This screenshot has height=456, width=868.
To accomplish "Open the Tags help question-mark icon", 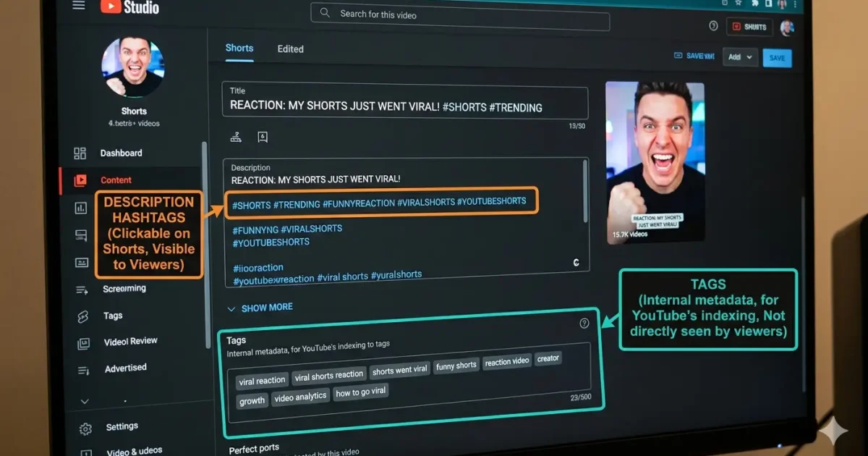I will tap(584, 324).
